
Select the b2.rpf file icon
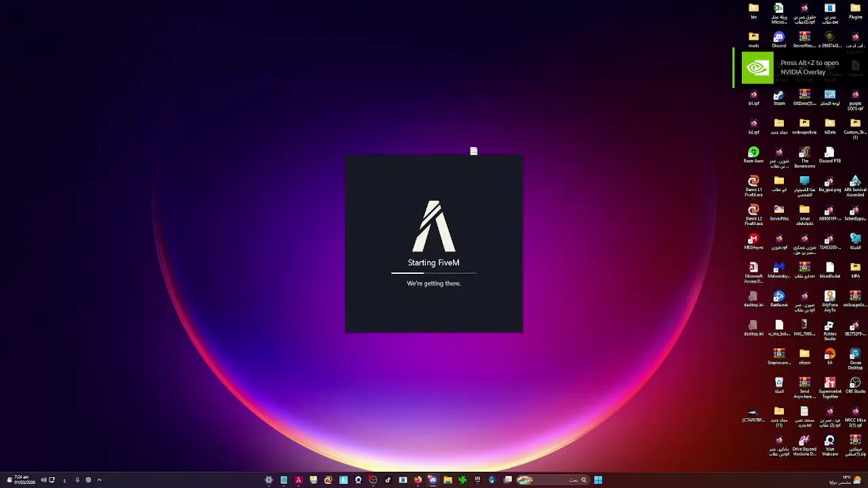point(753,127)
